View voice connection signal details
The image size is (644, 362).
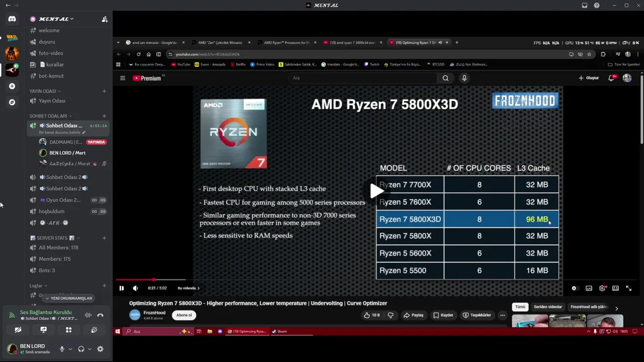(x=12, y=315)
